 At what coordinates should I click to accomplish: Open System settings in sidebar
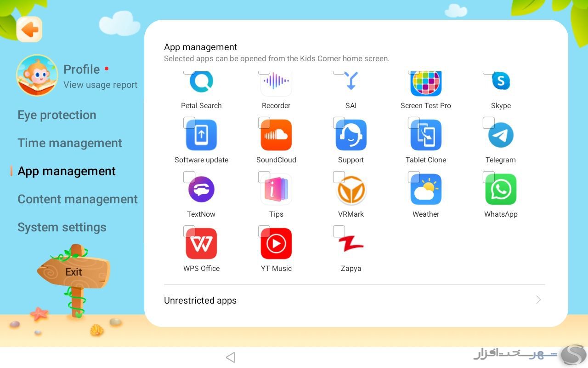(62, 227)
